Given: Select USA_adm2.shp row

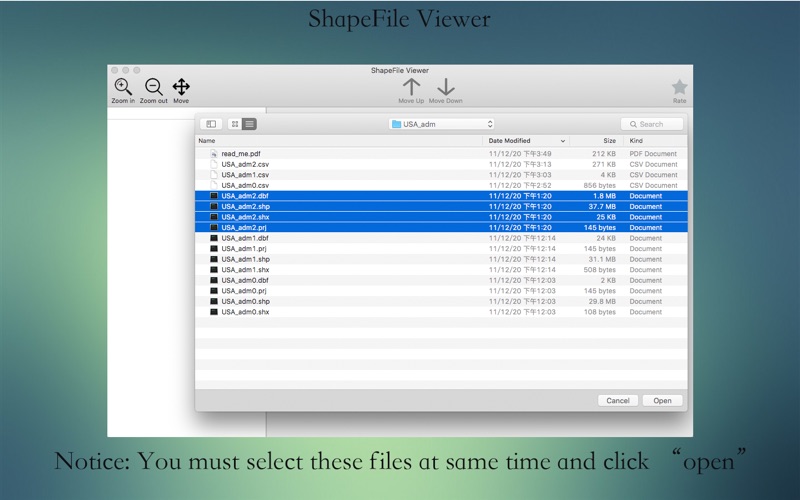Looking at the screenshot, I should coord(441,207).
